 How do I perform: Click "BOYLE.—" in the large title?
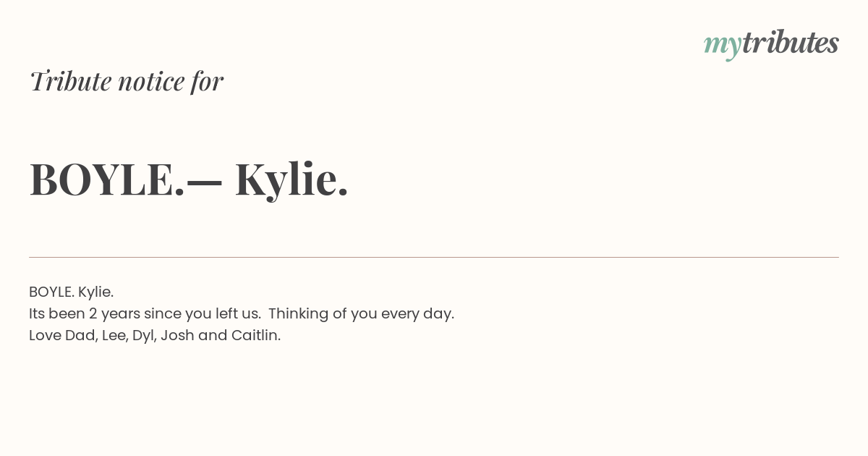pos(126,180)
